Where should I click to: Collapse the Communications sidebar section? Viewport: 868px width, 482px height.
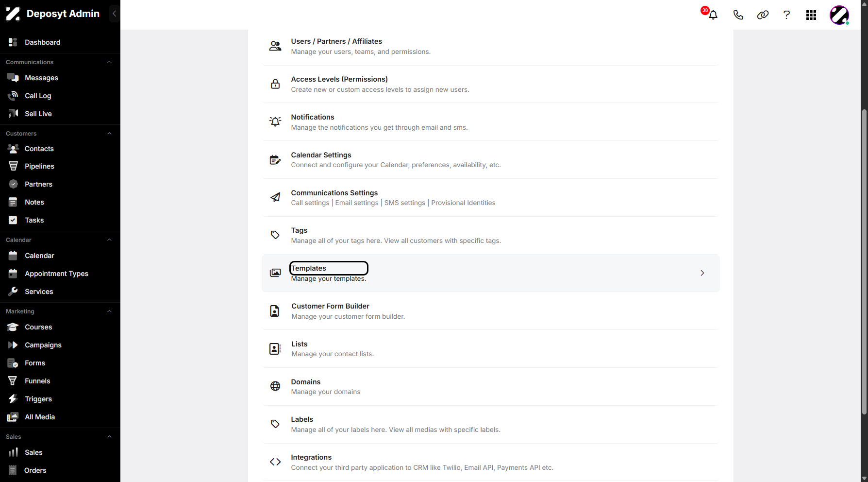pos(109,62)
